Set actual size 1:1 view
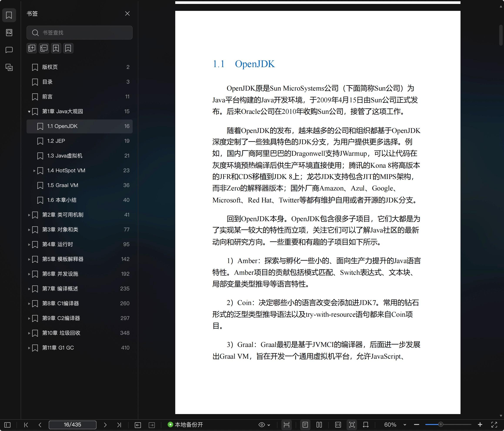Image resolution: width=504 pixels, height=431 pixels. (x=338, y=425)
